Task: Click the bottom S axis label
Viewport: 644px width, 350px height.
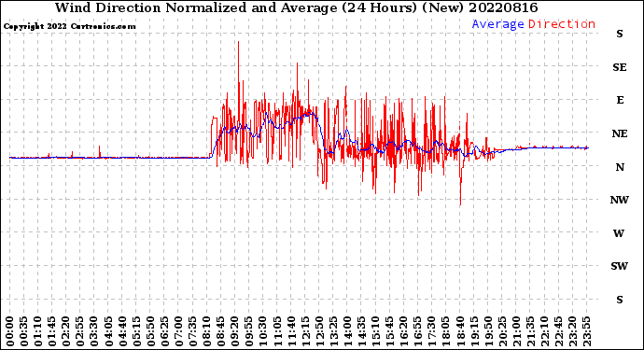Action: (620, 300)
